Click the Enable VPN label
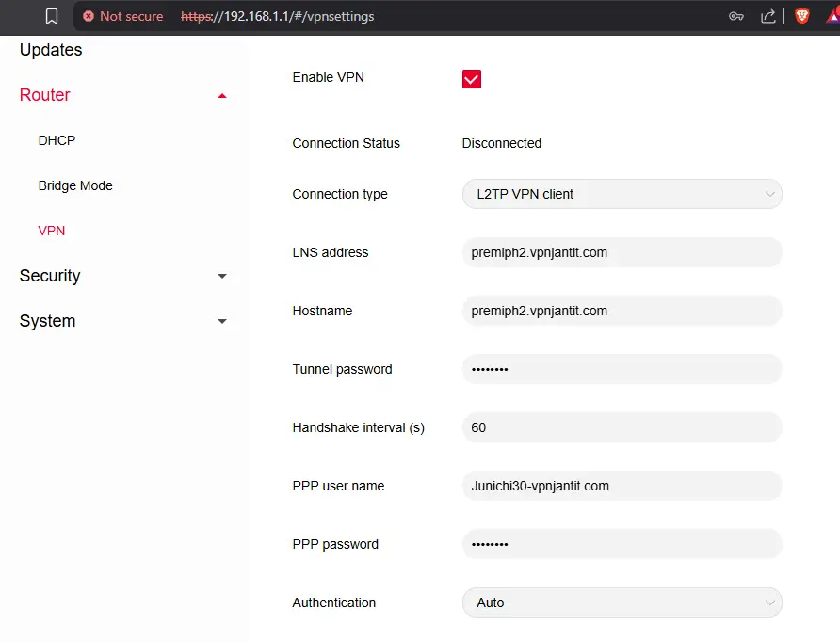 click(328, 77)
